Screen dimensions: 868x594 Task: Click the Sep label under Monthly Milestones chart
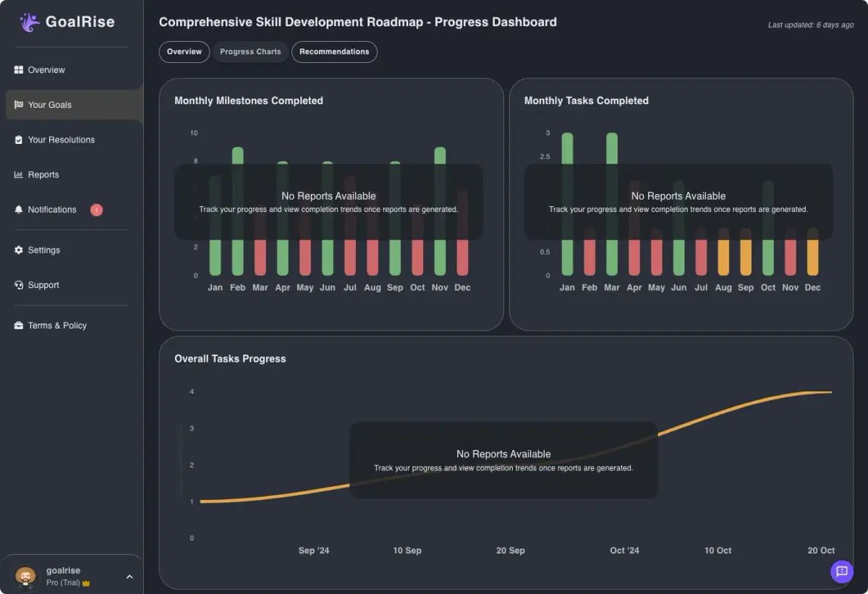(x=395, y=288)
